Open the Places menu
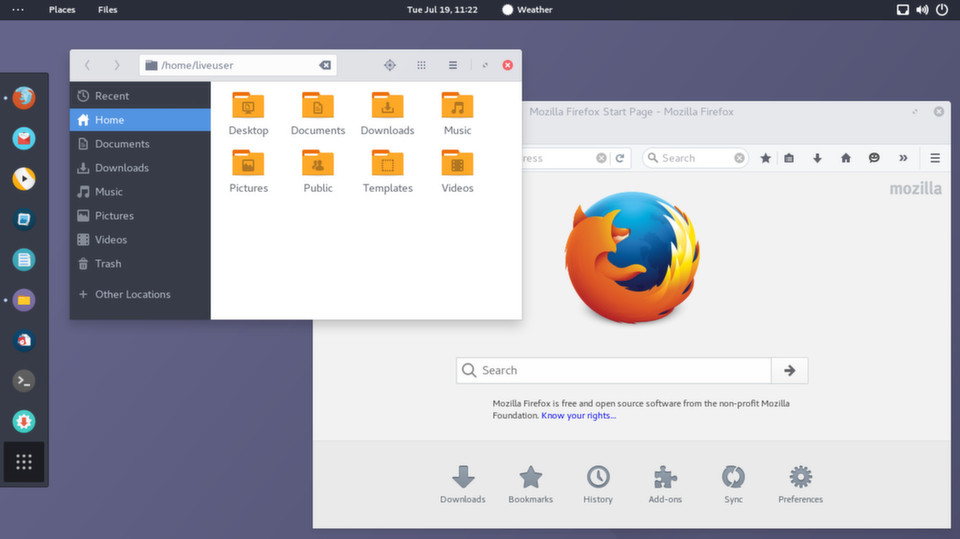This screenshot has width=960, height=539. coord(62,10)
